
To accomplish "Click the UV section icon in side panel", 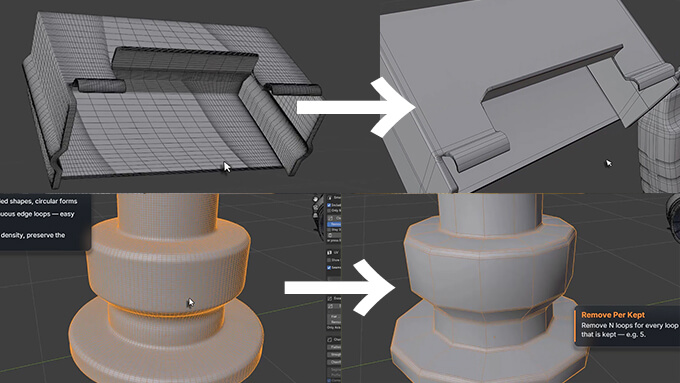I will [x=329, y=252].
